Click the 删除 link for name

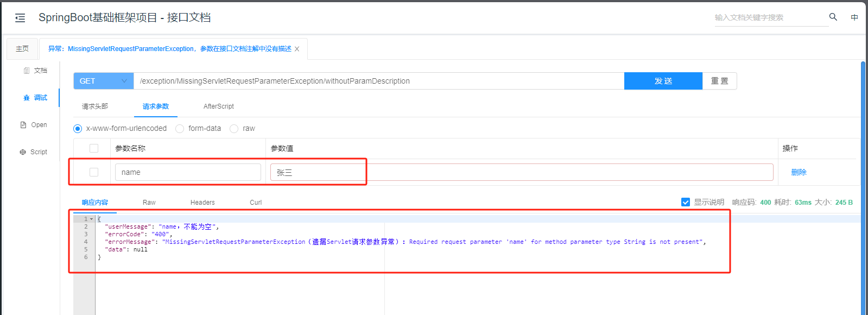click(799, 172)
